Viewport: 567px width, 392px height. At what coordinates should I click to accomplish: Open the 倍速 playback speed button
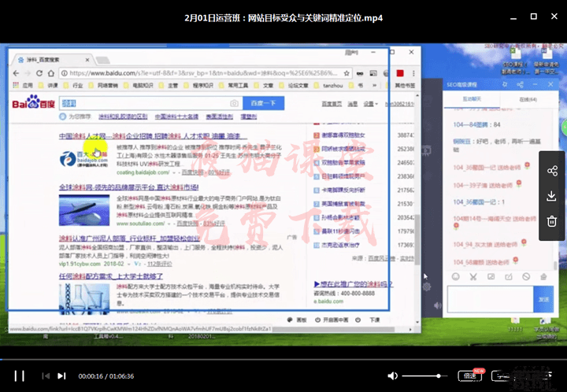470,375
